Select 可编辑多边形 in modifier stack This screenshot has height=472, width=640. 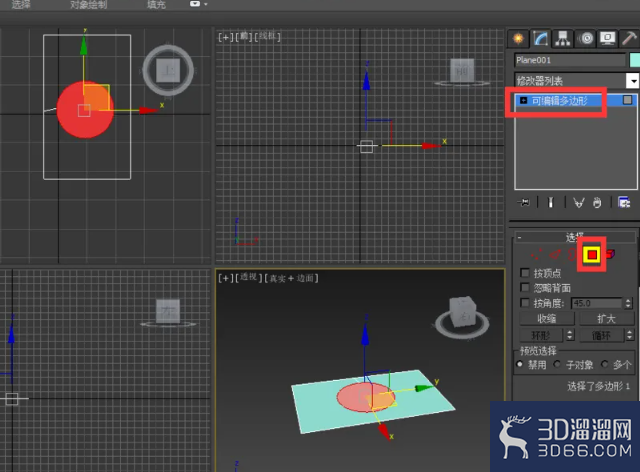pos(560,100)
